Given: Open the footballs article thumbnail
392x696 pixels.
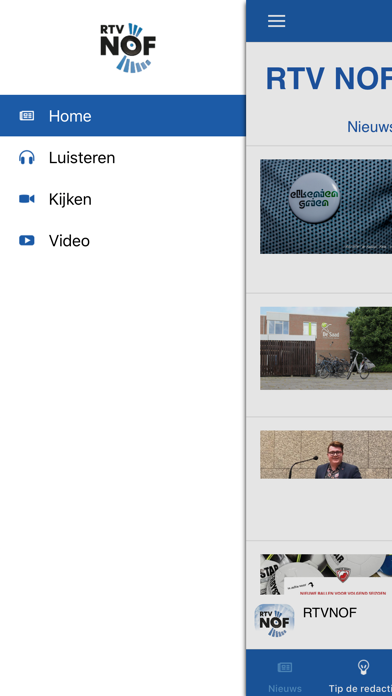Looking at the screenshot, I should [326, 574].
